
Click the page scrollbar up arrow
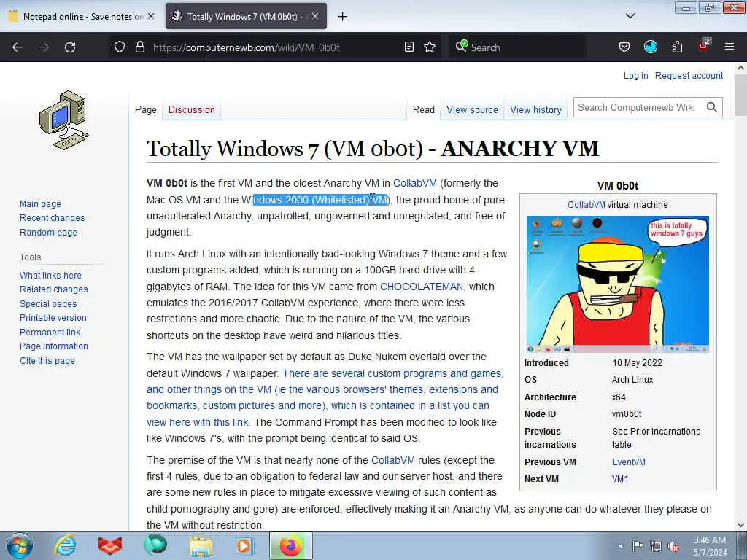(740, 68)
